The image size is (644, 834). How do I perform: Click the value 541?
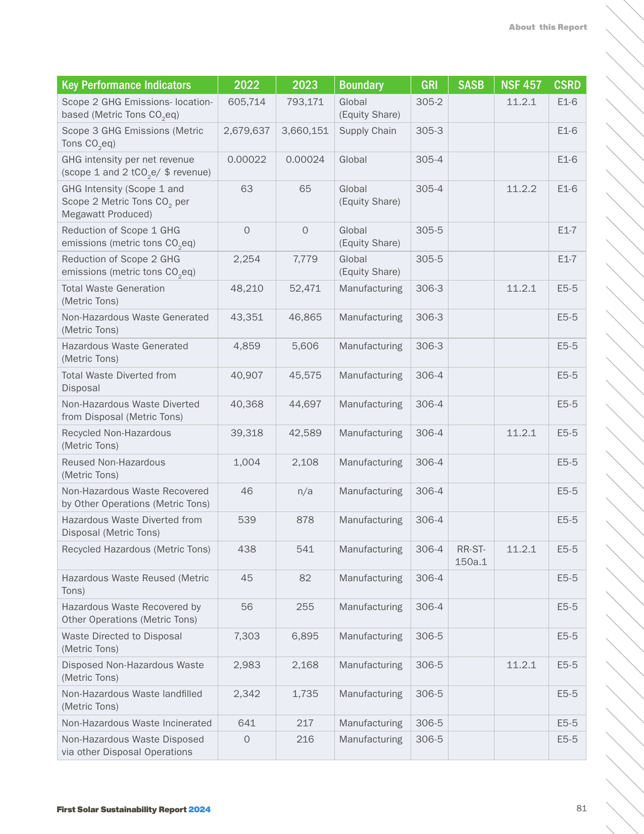[x=305, y=549]
